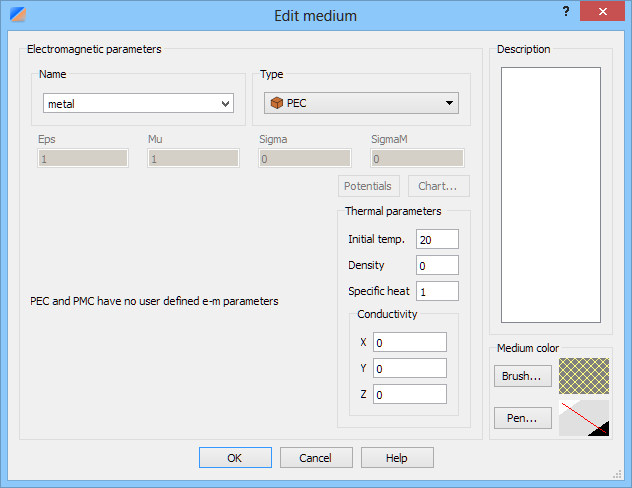This screenshot has width=632, height=488.
Task: Click the resize grip at dialog corner
Action: [x=617, y=474]
